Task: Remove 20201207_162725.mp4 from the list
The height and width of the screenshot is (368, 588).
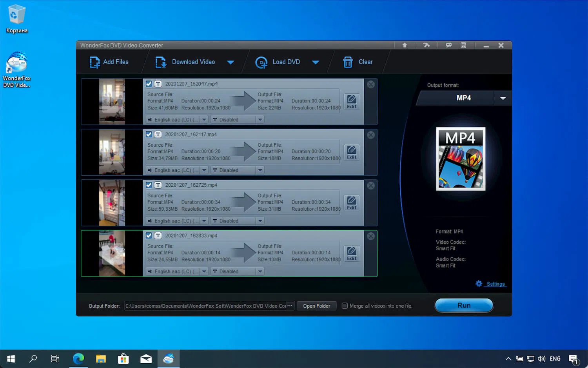Action: 371,186
